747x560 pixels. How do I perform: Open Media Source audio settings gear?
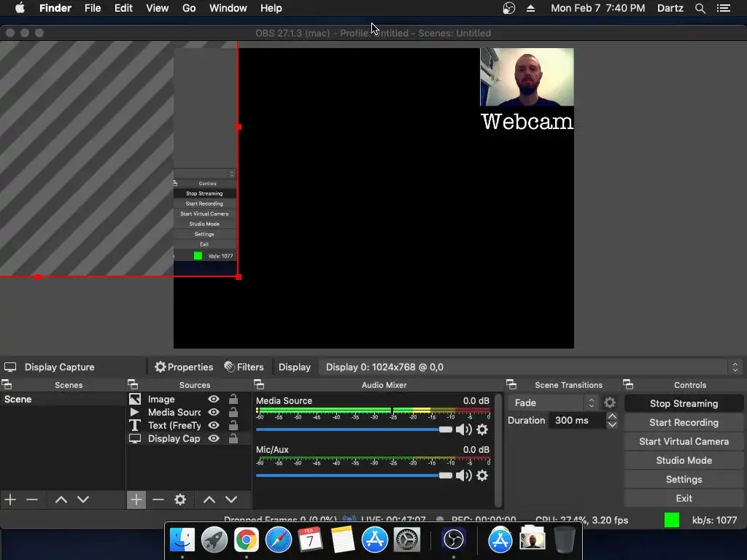(482, 429)
